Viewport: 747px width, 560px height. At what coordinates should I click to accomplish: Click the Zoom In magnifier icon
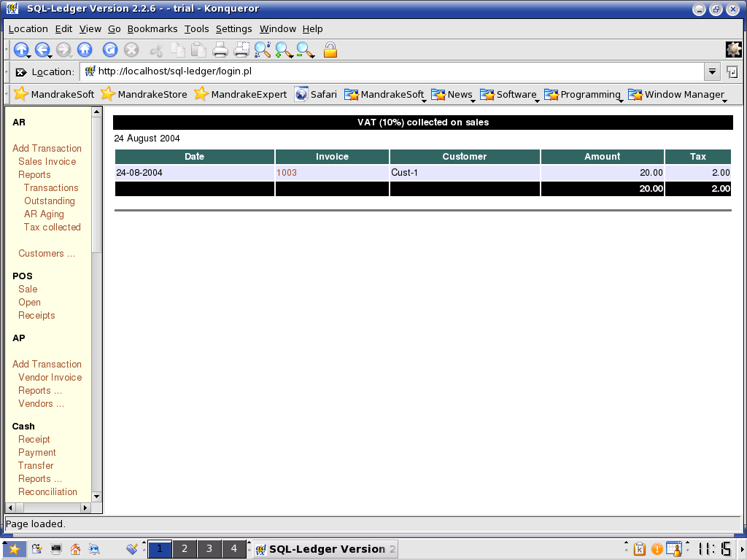click(284, 50)
